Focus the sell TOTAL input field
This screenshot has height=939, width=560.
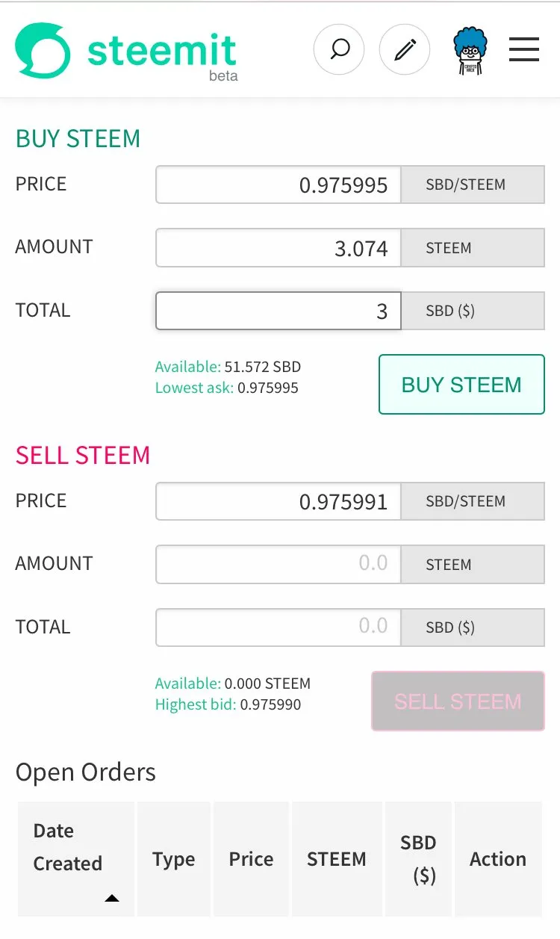[279, 627]
